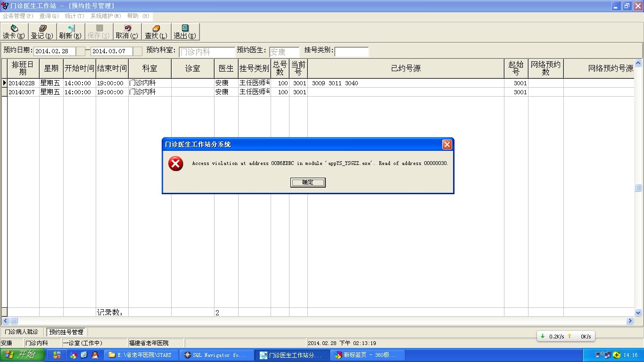Click the 排班日期 column header

pyautogui.click(x=23, y=68)
